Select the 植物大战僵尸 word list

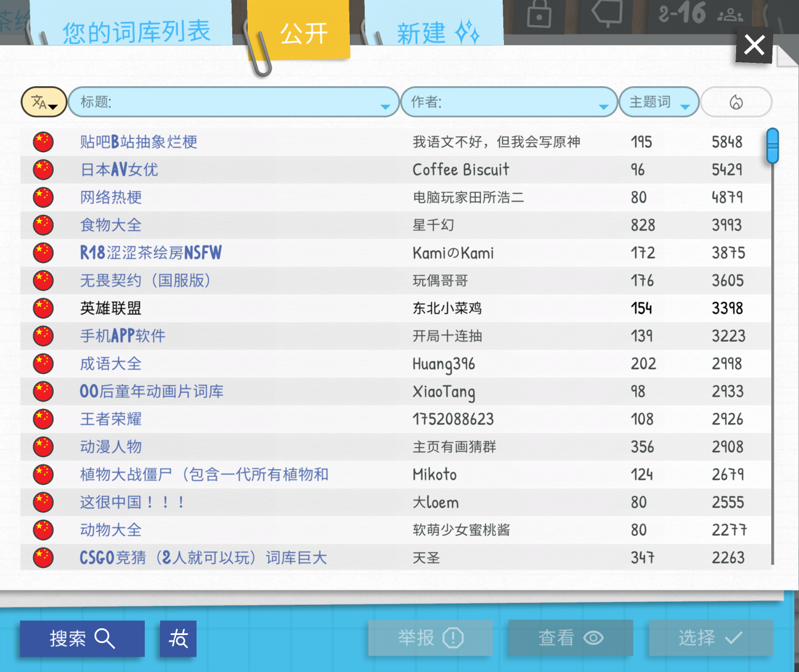pos(396,474)
